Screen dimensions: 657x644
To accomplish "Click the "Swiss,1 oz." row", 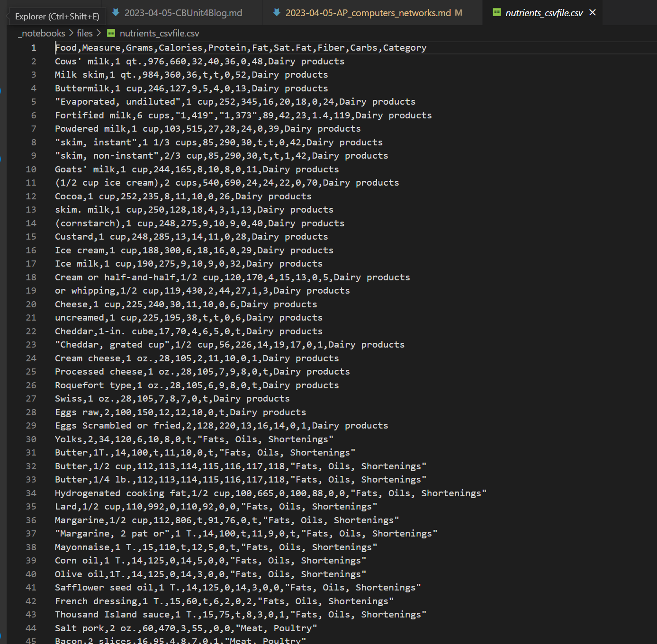I will click(x=172, y=399).
